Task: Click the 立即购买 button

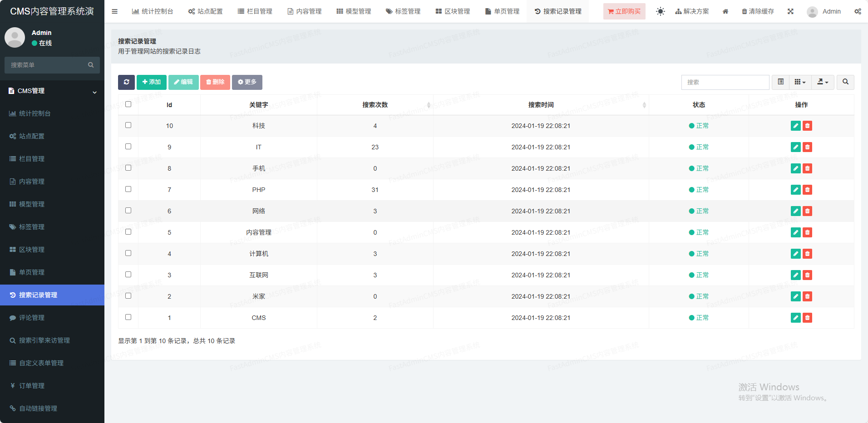Action: click(x=624, y=11)
